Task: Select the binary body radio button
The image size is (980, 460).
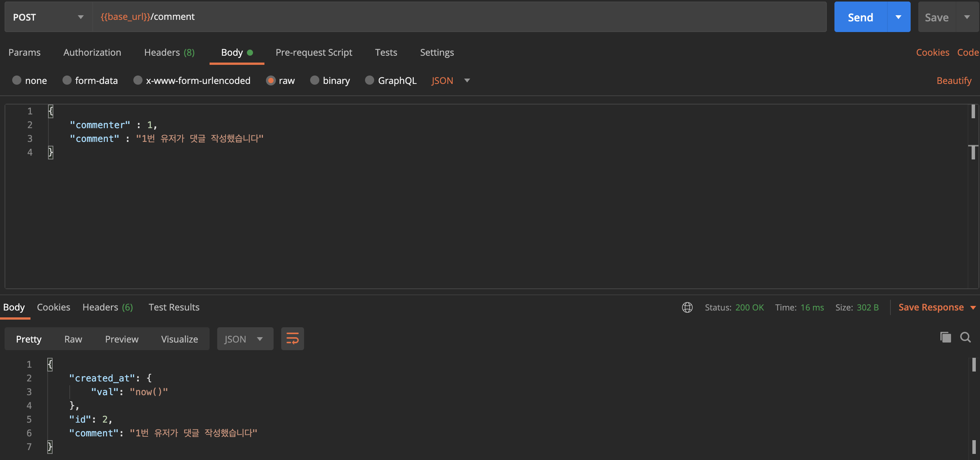Action: (315, 80)
